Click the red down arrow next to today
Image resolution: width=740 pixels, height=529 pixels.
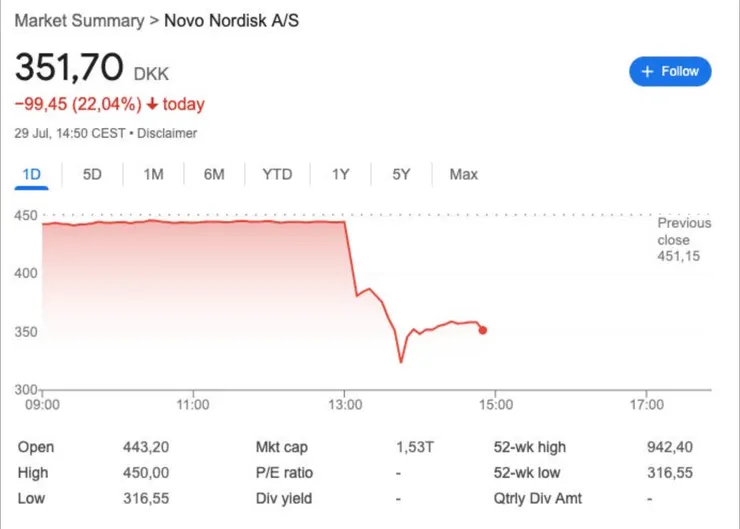tap(152, 104)
